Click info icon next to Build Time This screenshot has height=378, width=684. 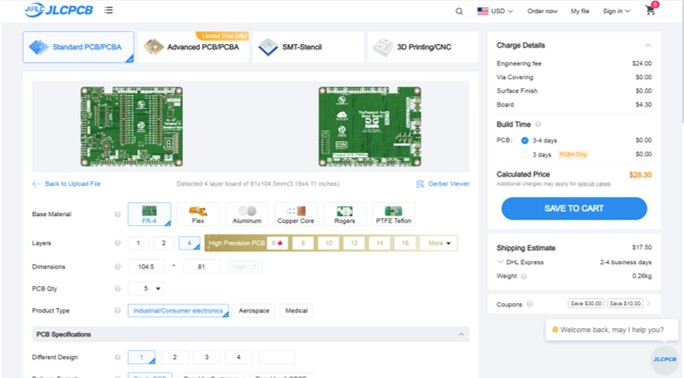click(538, 124)
